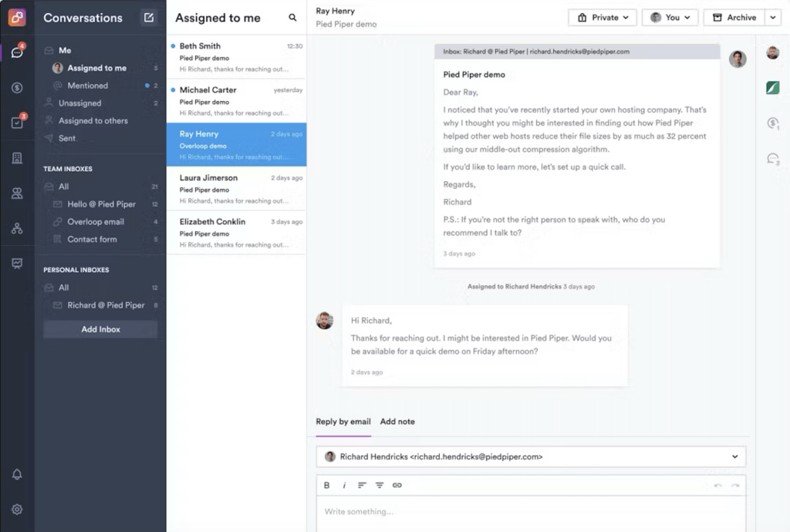Open the You assignee dropdown
Viewport: 790px width, 532px height.
[670, 18]
